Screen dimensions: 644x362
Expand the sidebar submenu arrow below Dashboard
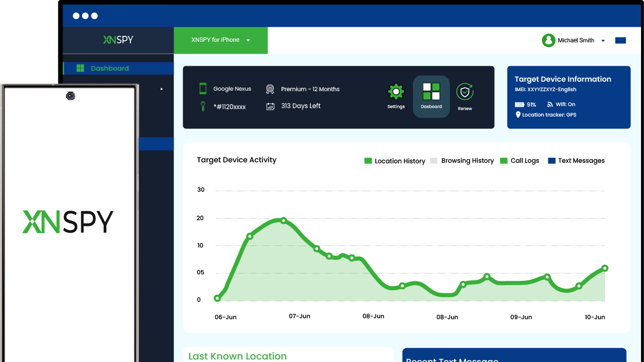coord(162,89)
